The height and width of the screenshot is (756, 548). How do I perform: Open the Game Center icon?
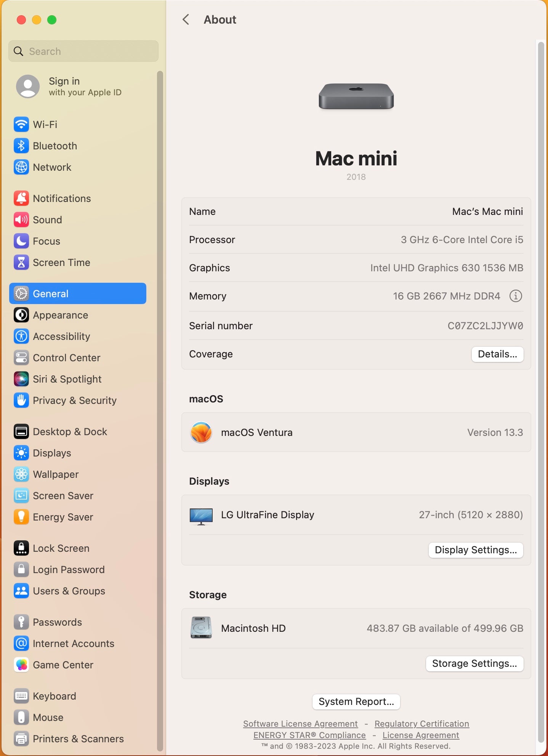point(21,665)
